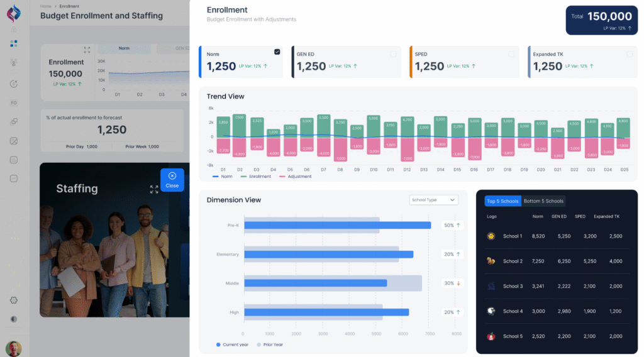The width and height of the screenshot is (644, 357).
Task: Open the dashboard grid icon in sidebar
Action: click(x=14, y=43)
